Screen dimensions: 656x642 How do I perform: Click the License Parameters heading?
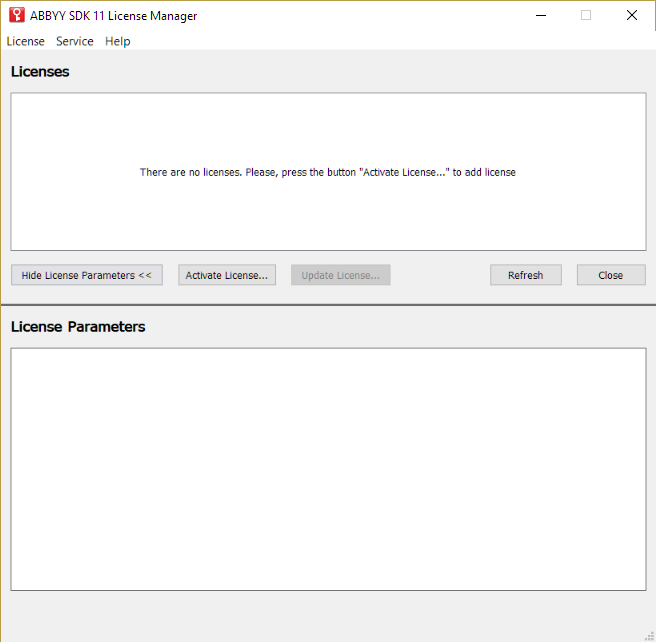point(78,327)
